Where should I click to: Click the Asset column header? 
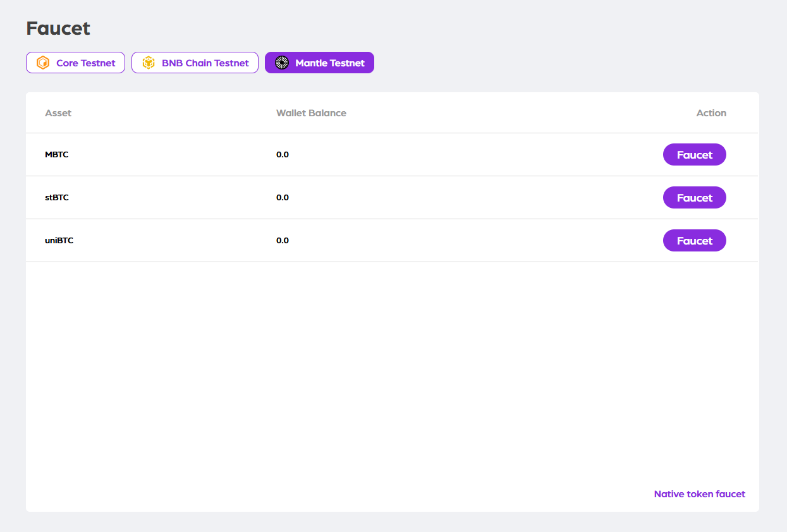coord(58,113)
